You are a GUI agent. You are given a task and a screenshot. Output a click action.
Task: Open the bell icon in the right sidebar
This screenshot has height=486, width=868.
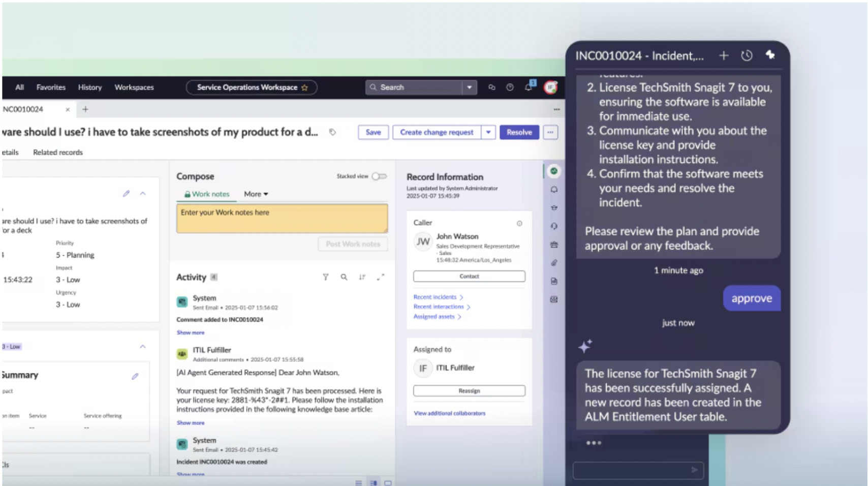pos(554,190)
